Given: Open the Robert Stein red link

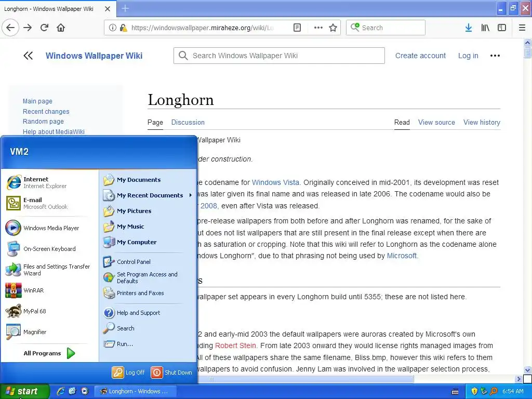Looking at the screenshot, I should [x=235, y=345].
